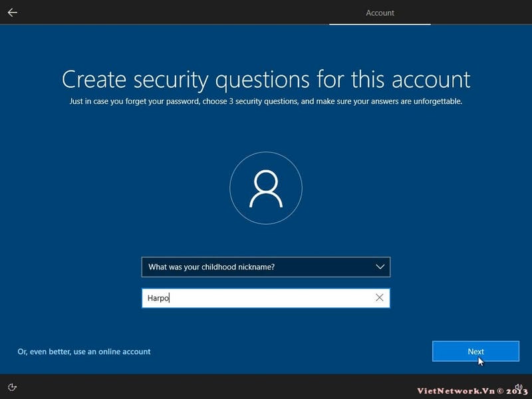Open the Ease of Access icon
The width and height of the screenshot is (532, 399).
coord(13,387)
